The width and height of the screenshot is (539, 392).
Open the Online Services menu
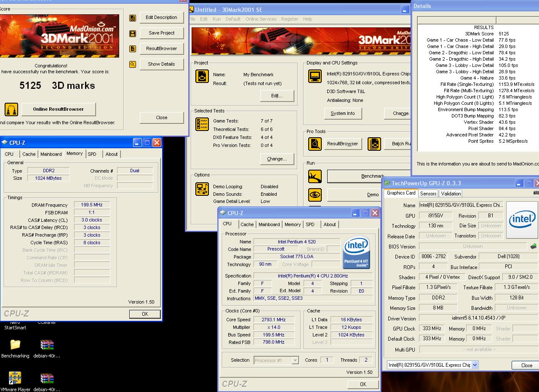click(x=261, y=19)
